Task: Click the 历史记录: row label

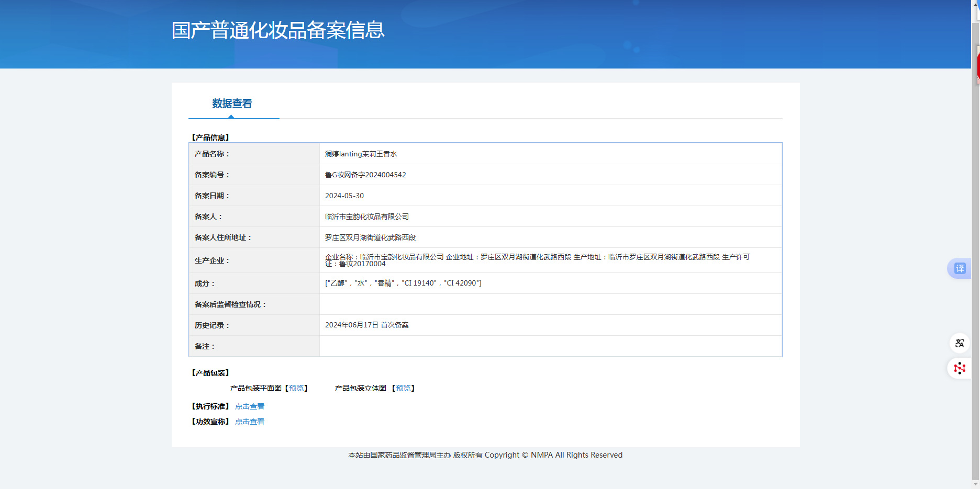Action: [x=212, y=325]
